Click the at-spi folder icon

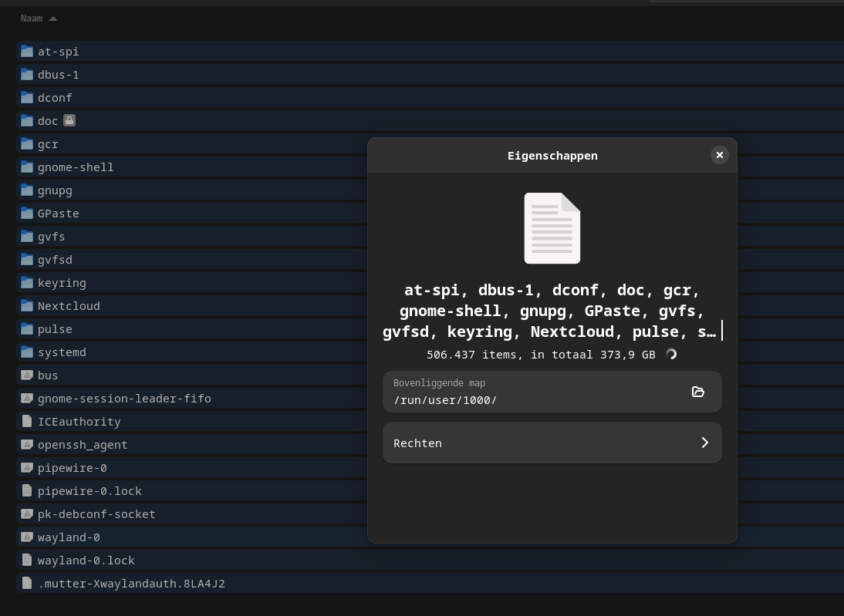pyautogui.click(x=27, y=51)
